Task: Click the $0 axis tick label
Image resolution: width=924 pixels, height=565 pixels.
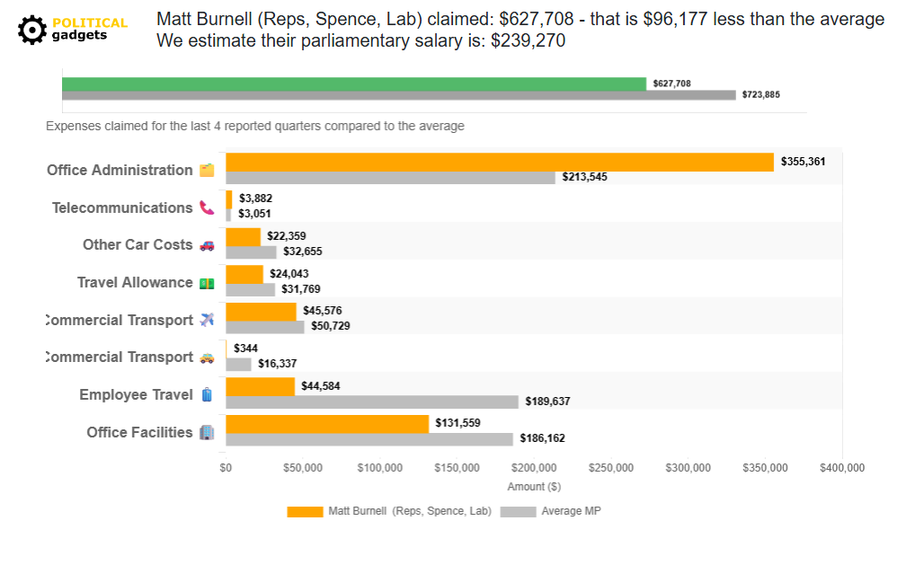Action: click(x=226, y=468)
